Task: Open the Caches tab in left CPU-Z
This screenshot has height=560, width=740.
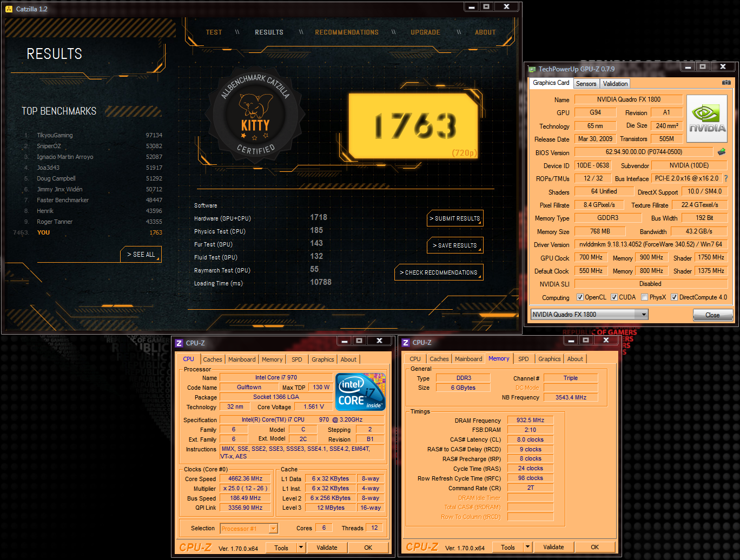Action: point(213,359)
